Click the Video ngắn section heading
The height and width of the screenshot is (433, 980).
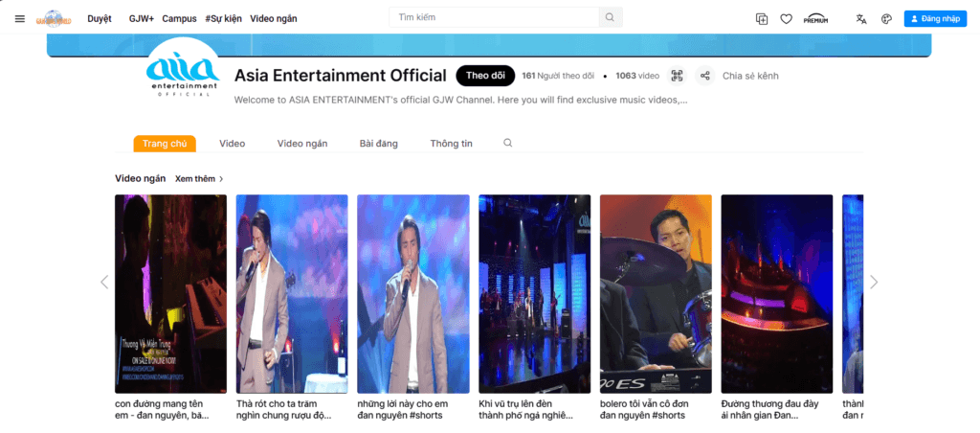point(141,178)
